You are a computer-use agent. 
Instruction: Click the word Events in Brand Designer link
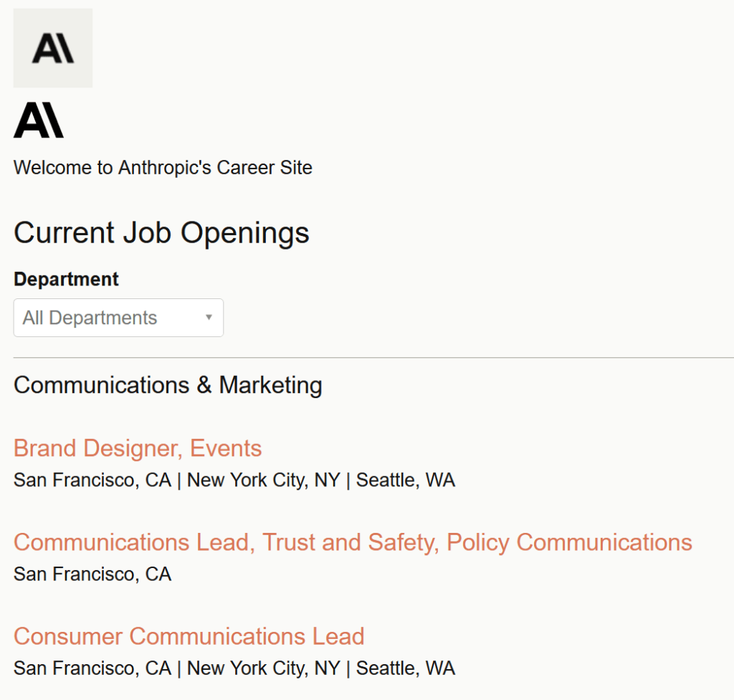[226, 448]
